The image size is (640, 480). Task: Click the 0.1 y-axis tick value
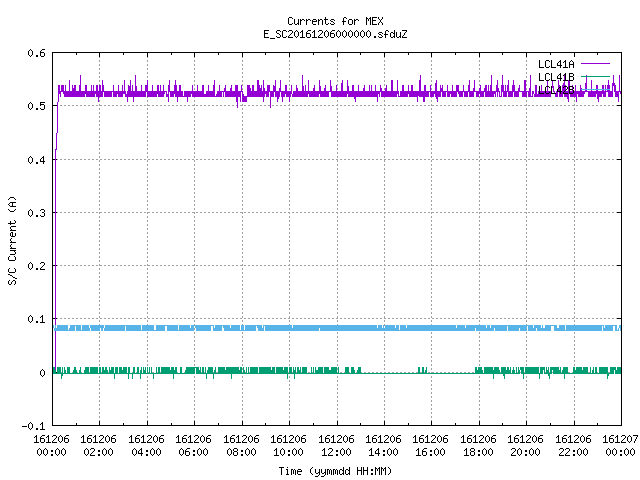pos(36,319)
